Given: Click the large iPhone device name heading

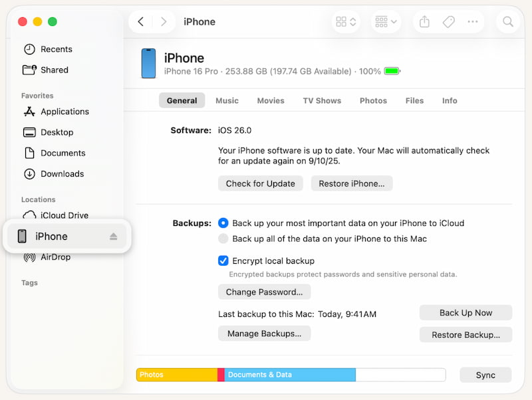Looking at the screenshot, I should point(184,58).
